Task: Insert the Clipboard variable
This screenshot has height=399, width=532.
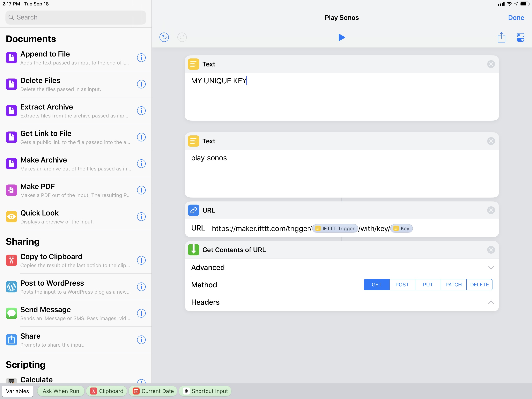Action: point(107,391)
